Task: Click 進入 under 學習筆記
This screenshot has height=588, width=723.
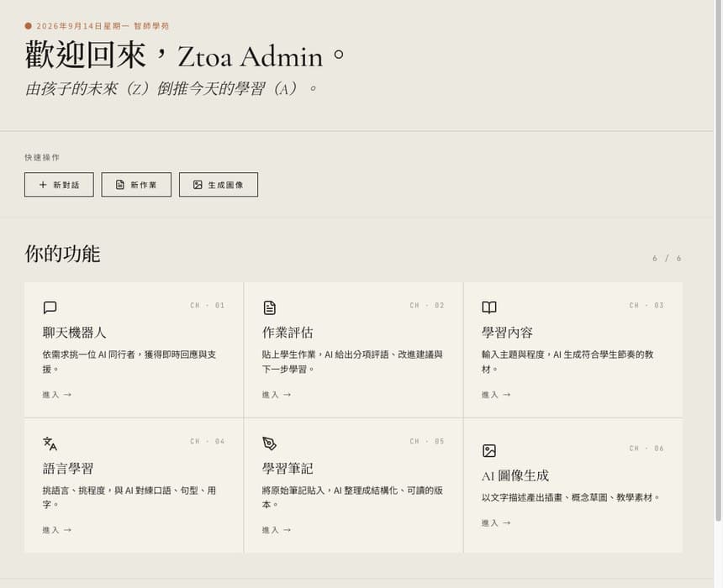Action: click(x=277, y=530)
